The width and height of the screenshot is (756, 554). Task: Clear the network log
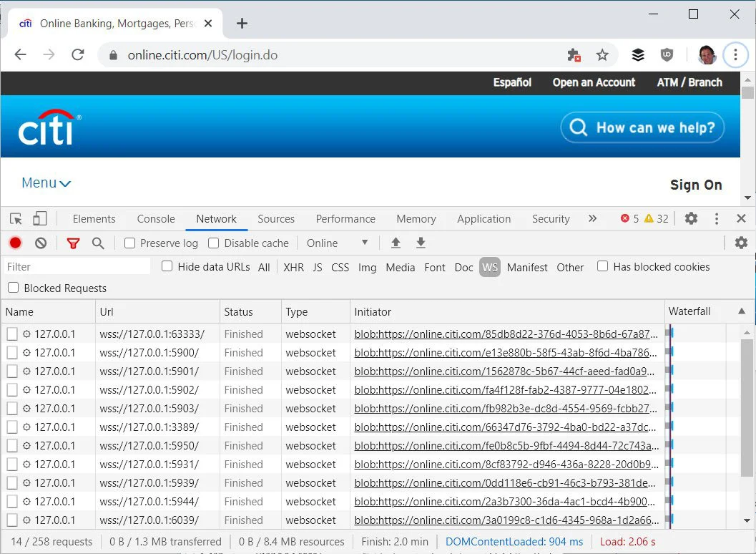(41, 243)
